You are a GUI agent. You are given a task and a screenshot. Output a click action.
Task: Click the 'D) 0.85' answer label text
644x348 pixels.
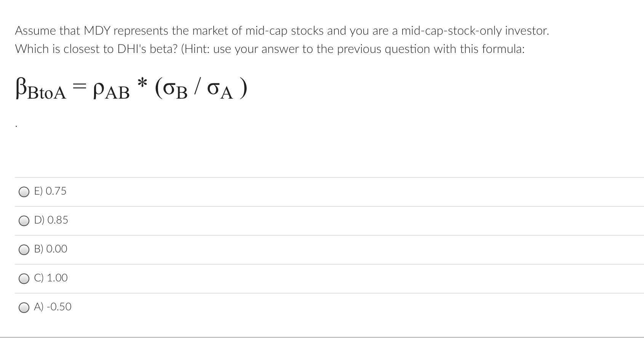[x=51, y=220]
